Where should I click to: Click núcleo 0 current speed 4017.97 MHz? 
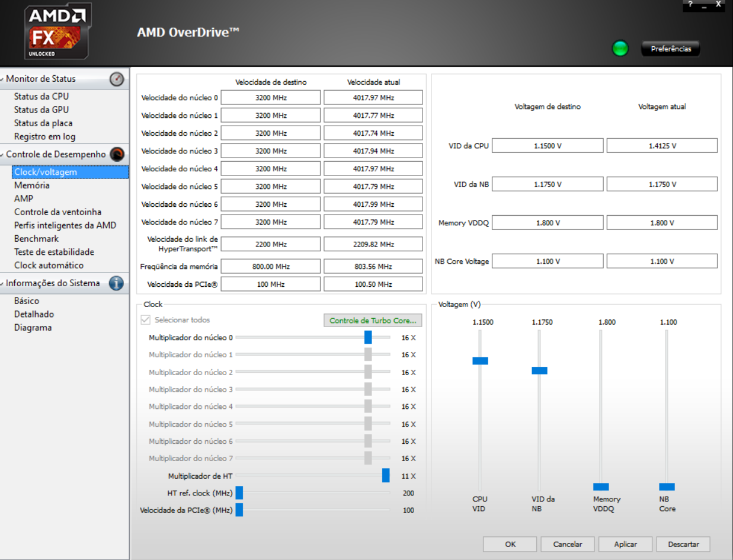pyautogui.click(x=373, y=98)
